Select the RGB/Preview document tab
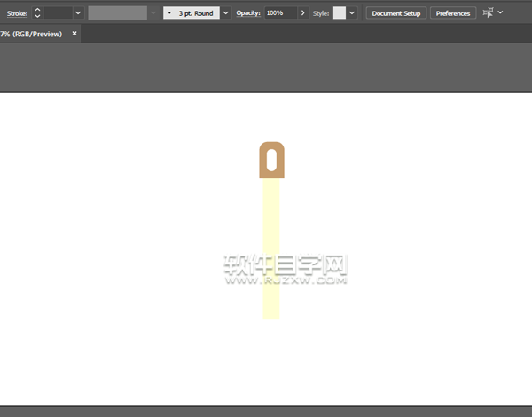The image size is (532, 417). (x=30, y=34)
